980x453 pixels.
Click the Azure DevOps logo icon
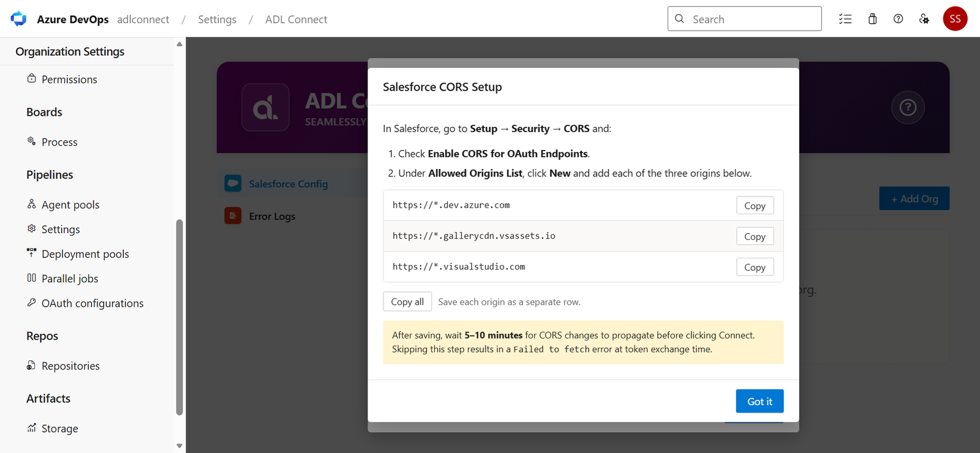click(18, 19)
